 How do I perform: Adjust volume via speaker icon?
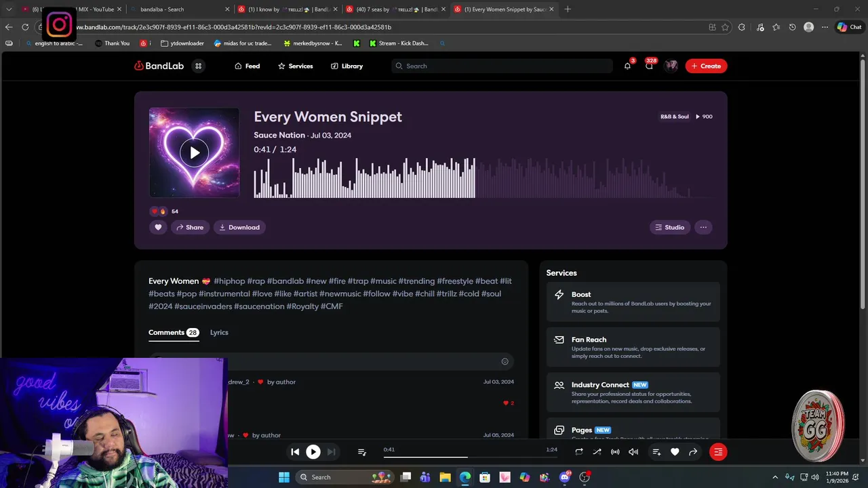point(633,451)
